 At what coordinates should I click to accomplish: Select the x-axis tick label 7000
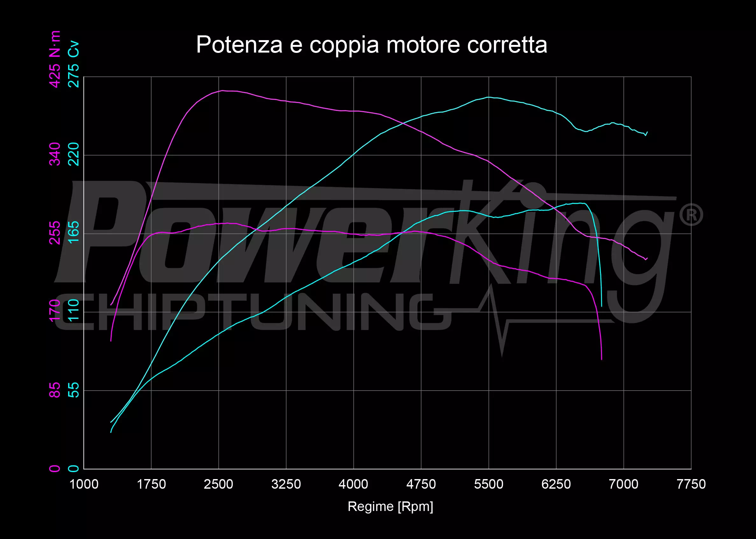pyautogui.click(x=624, y=484)
